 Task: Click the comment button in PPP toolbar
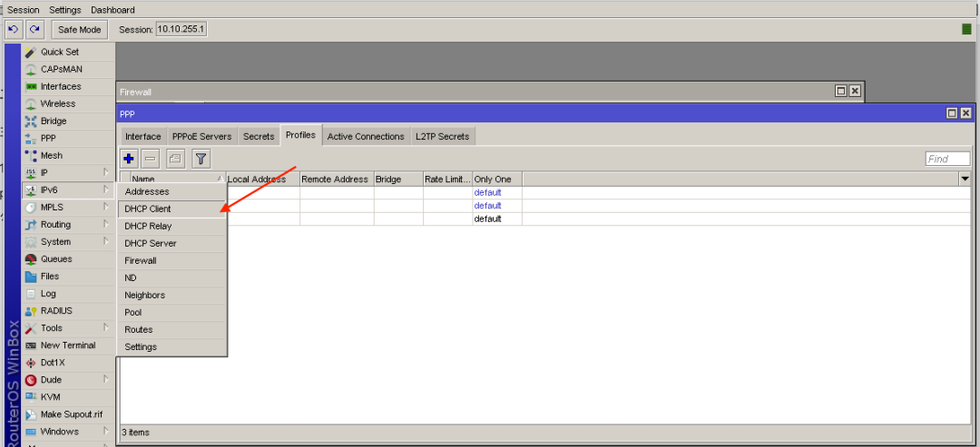pos(176,160)
